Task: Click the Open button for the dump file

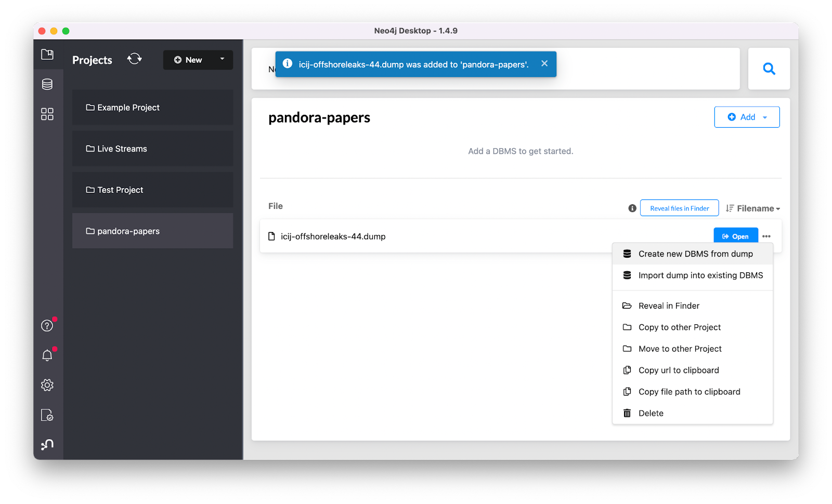Action: point(736,236)
